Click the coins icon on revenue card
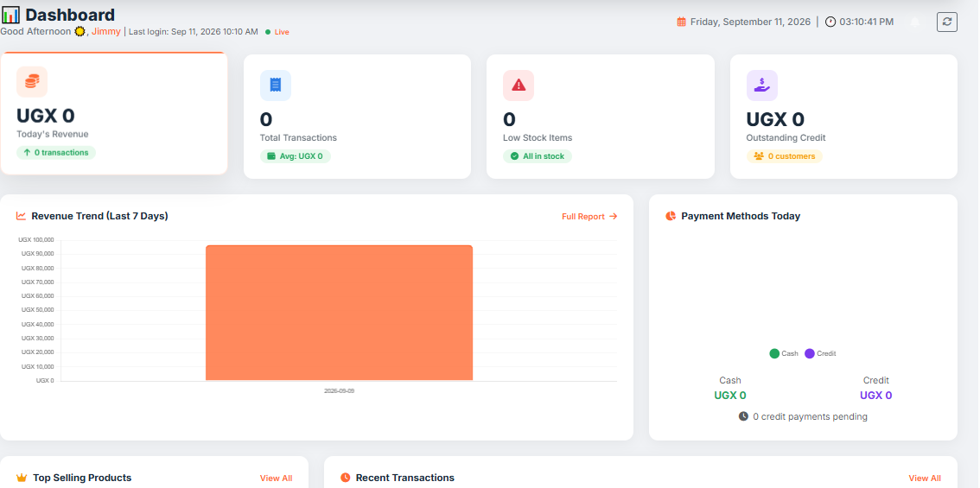The height and width of the screenshot is (488, 980). 32,81
